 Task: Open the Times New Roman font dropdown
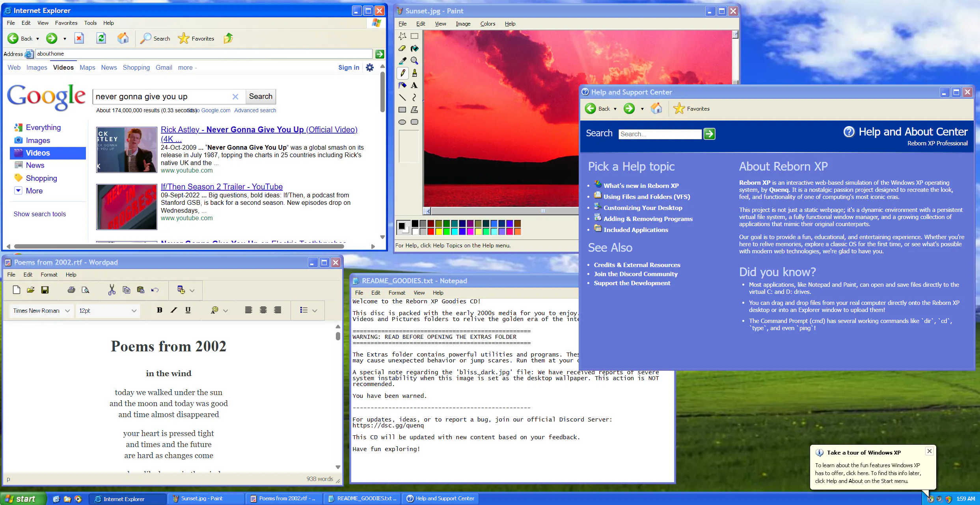(x=41, y=310)
